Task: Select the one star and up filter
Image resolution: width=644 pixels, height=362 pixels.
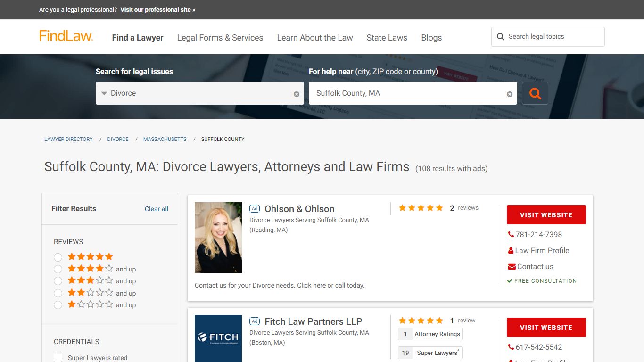Action: tap(58, 305)
